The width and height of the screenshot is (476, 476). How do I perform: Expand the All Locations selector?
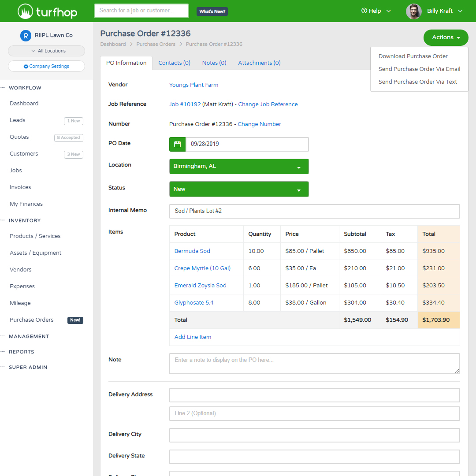46,51
